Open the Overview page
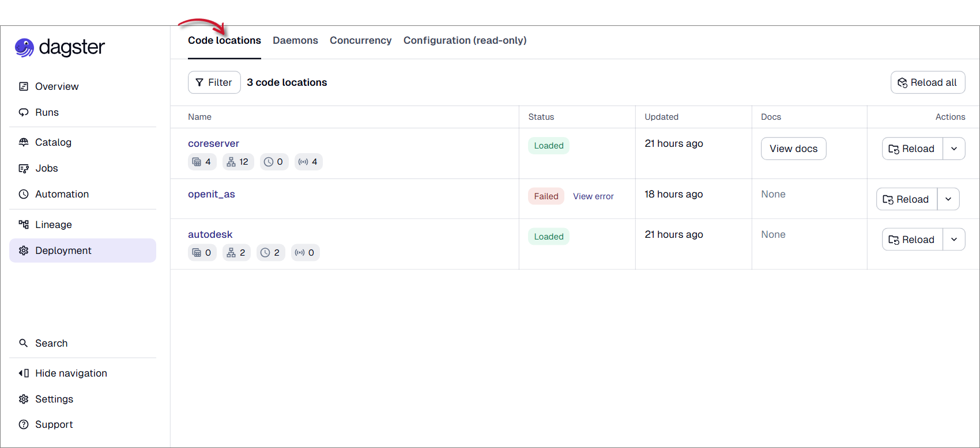Screen dimensions: 980x448 click(82, 86)
